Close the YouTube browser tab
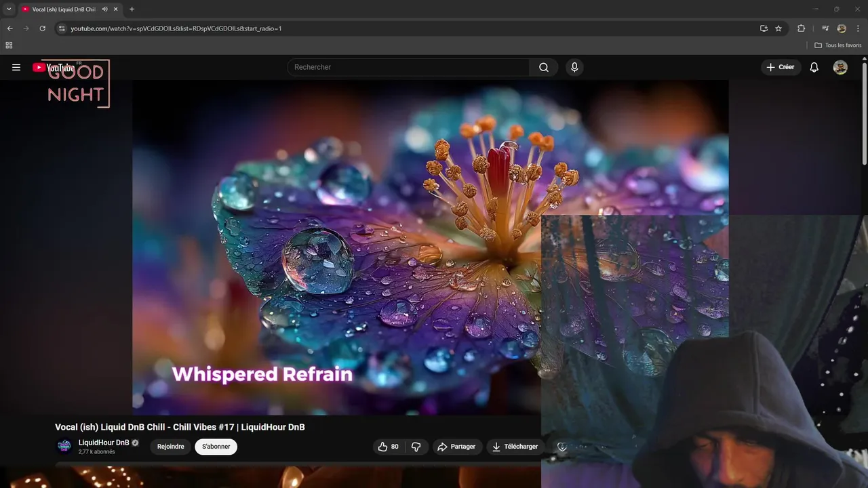 [115, 9]
